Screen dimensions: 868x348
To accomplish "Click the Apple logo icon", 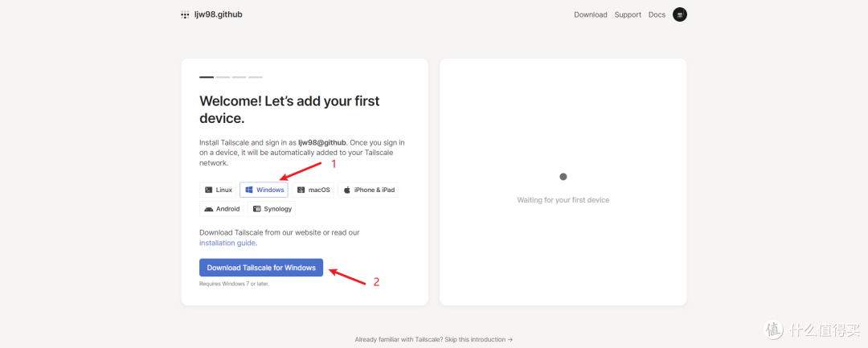I will (x=347, y=190).
